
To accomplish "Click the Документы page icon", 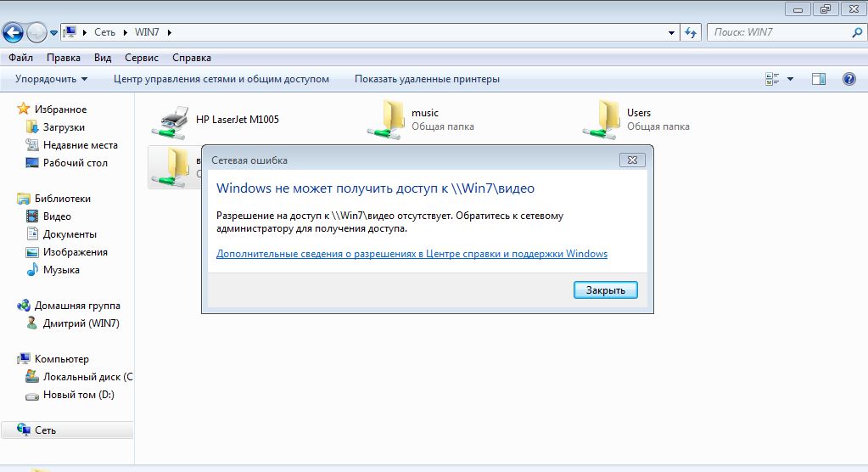I will pos(32,233).
